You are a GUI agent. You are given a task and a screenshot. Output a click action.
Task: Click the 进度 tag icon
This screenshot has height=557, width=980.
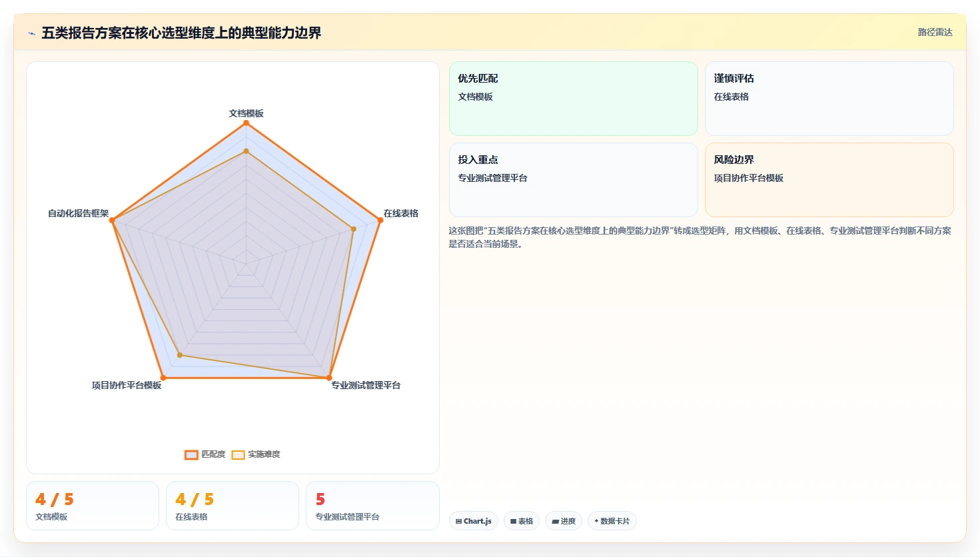click(x=555, y=522)
